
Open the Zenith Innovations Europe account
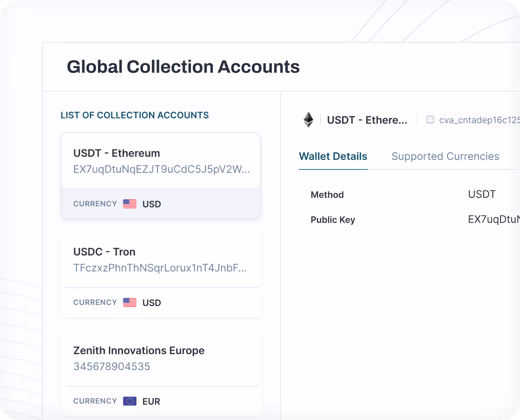(161, 373)
